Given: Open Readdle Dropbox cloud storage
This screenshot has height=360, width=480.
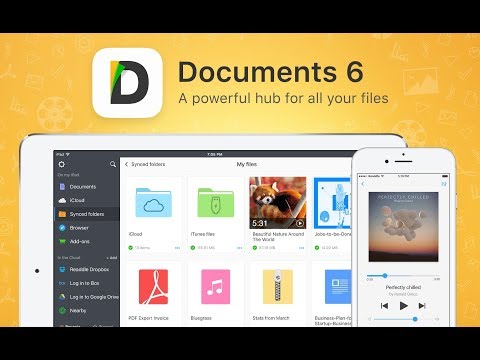Looking at the screenshot, I should (89, 269).
